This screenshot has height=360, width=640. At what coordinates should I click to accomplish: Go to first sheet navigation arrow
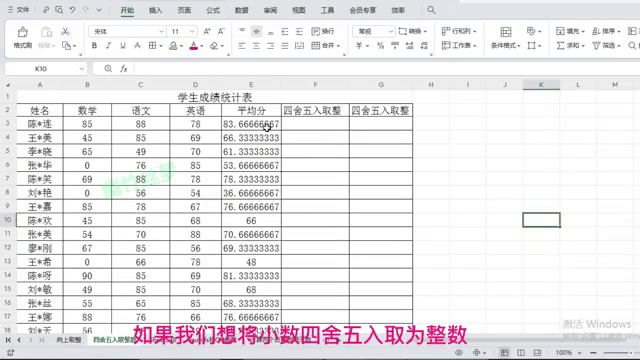(8, 340)
